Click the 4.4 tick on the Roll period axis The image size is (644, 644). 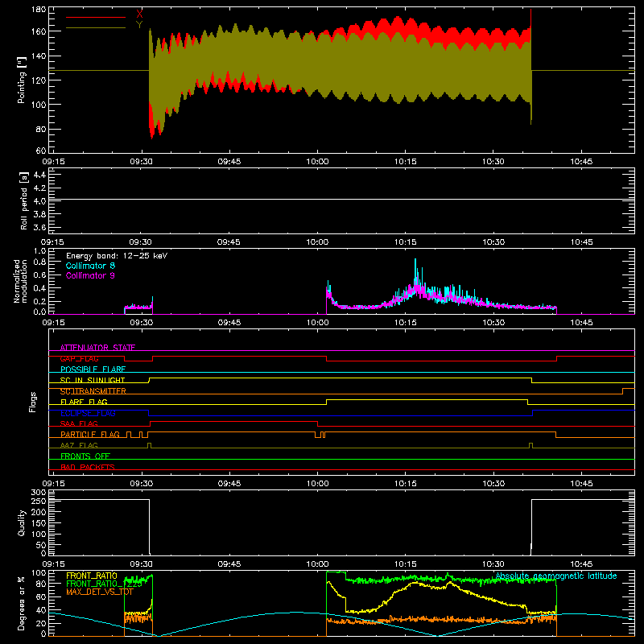click(39, 175)
